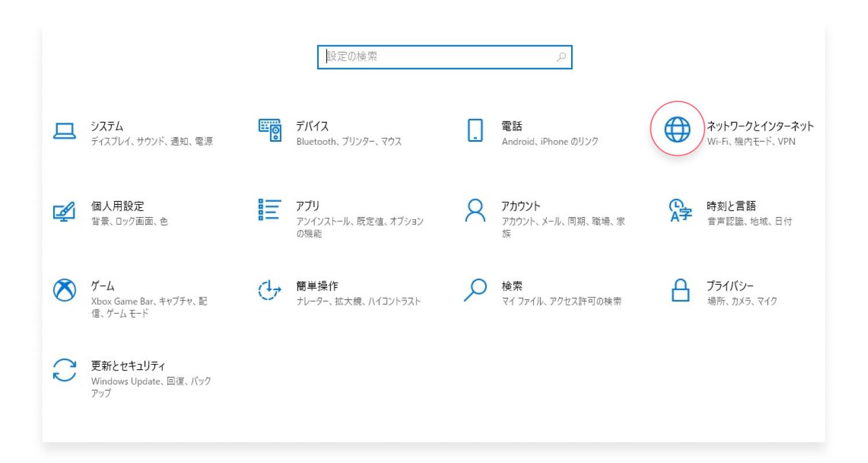Open the ネットワークとインターネット title
This screenshot has width=868, height=463.
tap(760, 126)
